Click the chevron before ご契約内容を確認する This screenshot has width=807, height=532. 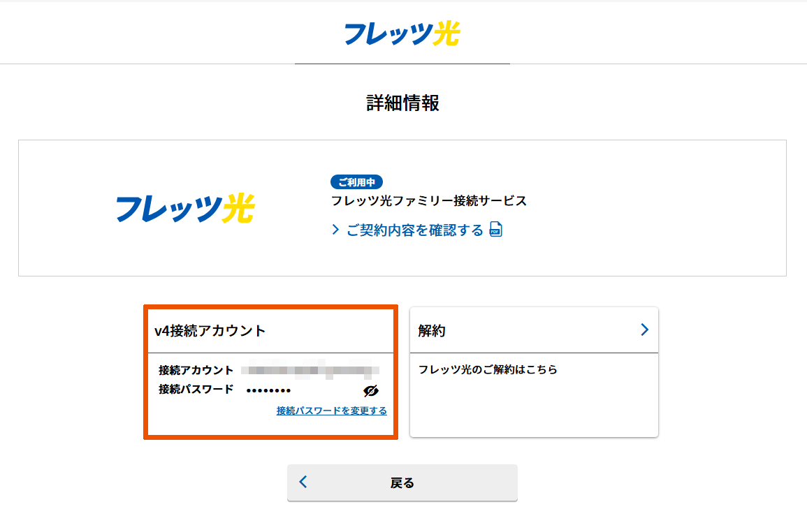pyautogui.click(x=336, y=230)
